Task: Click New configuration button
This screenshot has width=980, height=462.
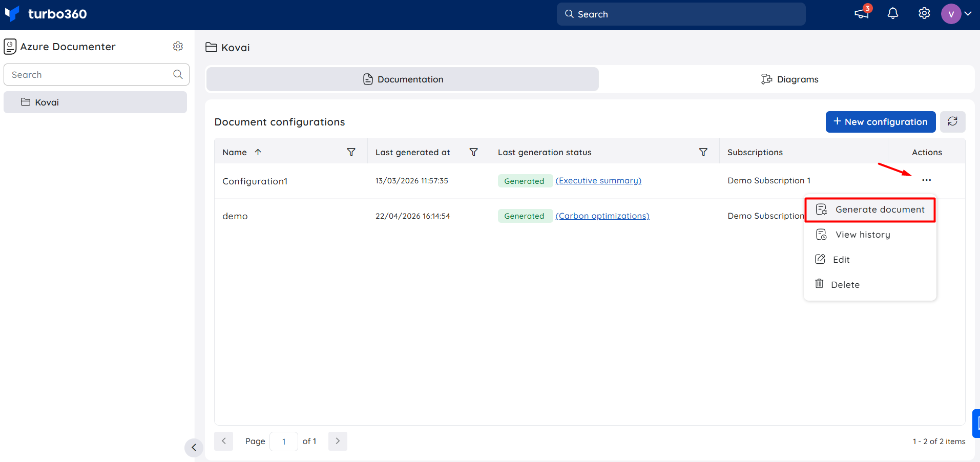Action: pyautogui.click(x=881, y=122)
